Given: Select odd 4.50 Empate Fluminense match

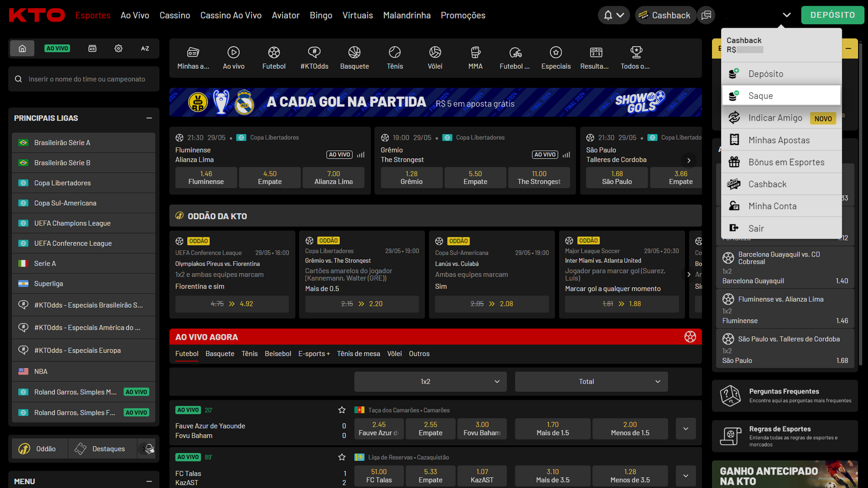Looking at the screenshot, I should 270,178.
